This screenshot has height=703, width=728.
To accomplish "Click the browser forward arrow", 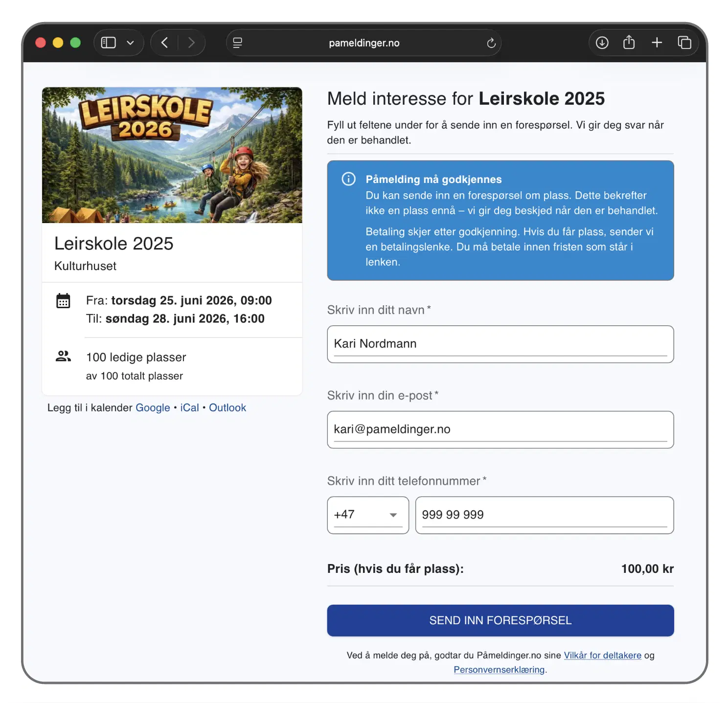I will tap(191, 43).
